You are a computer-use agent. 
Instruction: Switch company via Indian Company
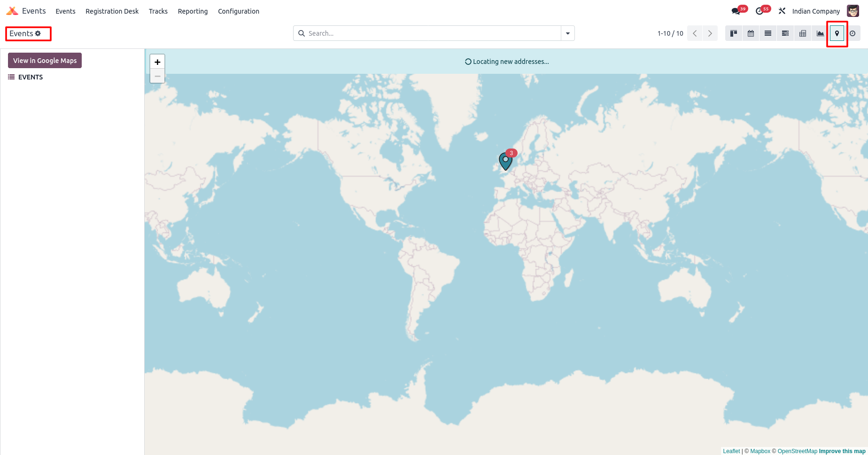pyautogui.click(x=816, y=11)
